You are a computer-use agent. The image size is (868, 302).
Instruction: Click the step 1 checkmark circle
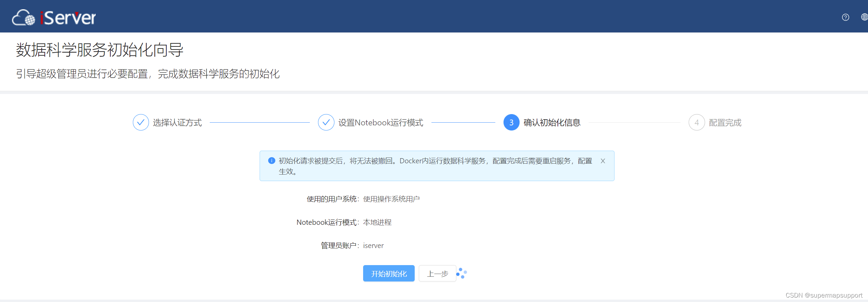tap(141, 122)
